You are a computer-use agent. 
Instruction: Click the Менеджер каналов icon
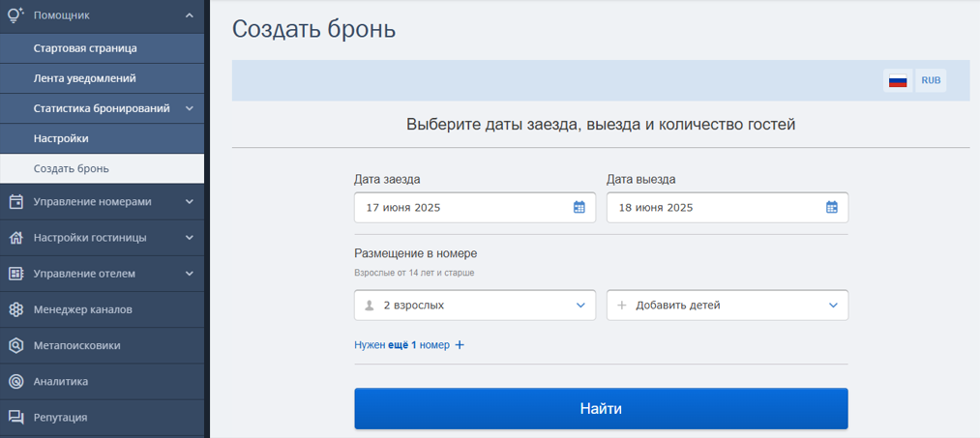point(16,310)
